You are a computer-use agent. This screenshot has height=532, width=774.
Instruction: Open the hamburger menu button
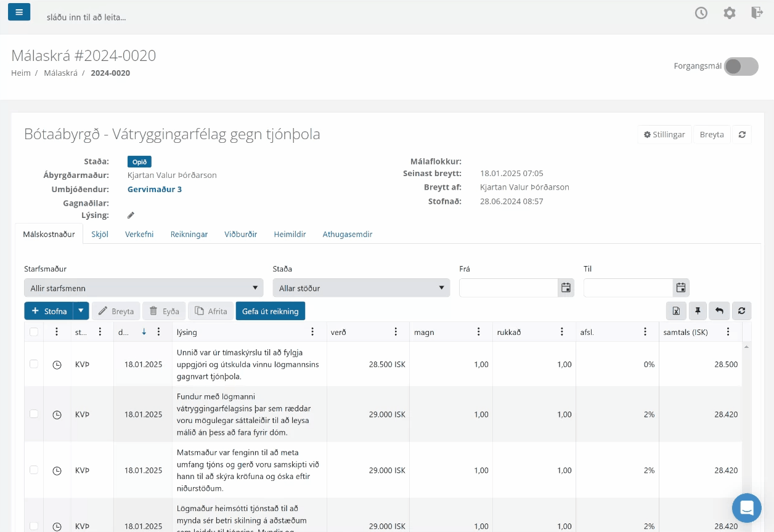click(19, 12)
